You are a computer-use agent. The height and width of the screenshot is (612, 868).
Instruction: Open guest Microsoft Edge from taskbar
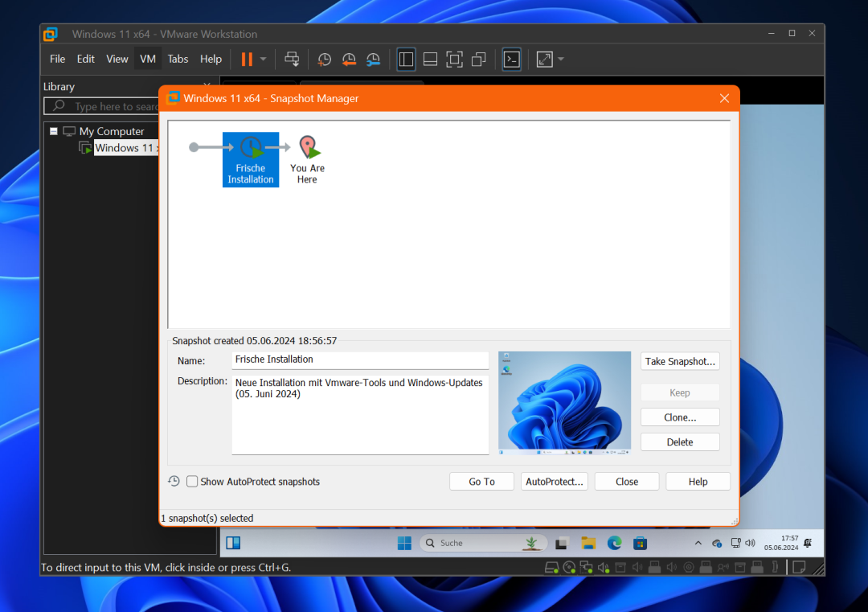pos(614,544)
